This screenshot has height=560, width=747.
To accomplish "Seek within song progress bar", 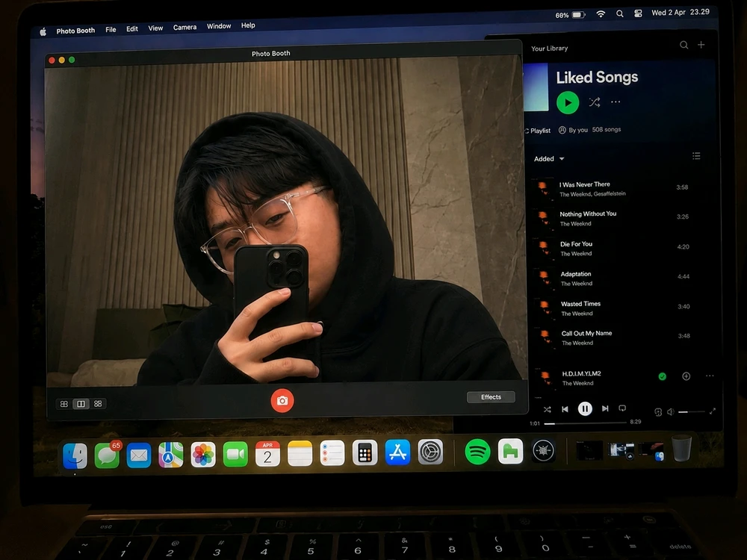I will (x=585, y=423).
